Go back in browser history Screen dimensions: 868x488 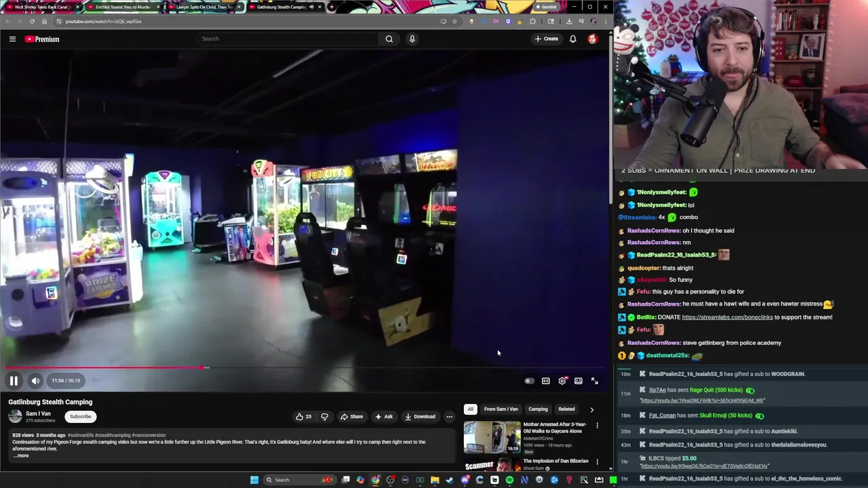pos(7,21)
